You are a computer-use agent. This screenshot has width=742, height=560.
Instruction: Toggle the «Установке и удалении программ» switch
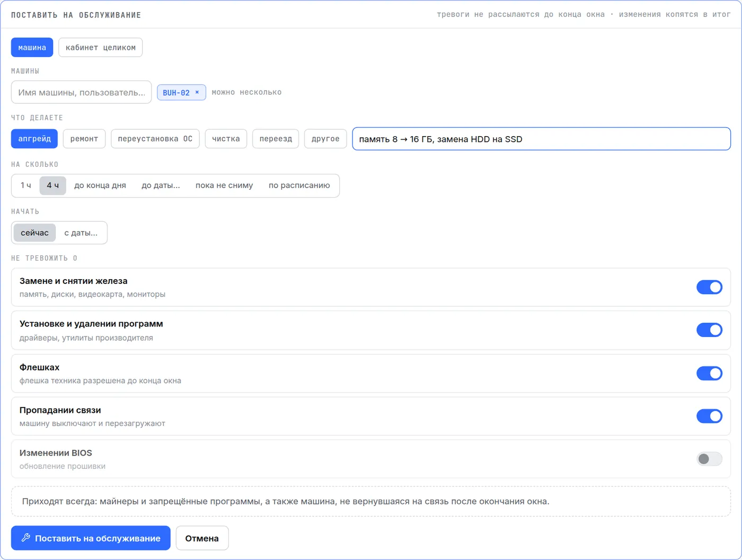pos(709,330)
